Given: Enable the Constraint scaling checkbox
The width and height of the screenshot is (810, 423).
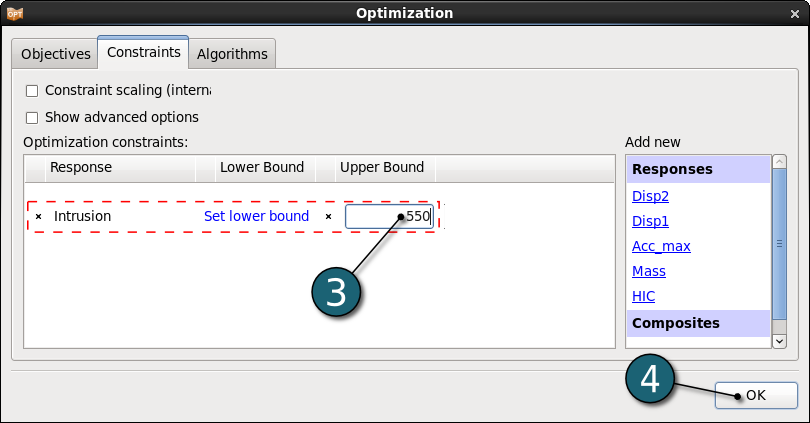Looking at the screenshot, I should point(32,90).
